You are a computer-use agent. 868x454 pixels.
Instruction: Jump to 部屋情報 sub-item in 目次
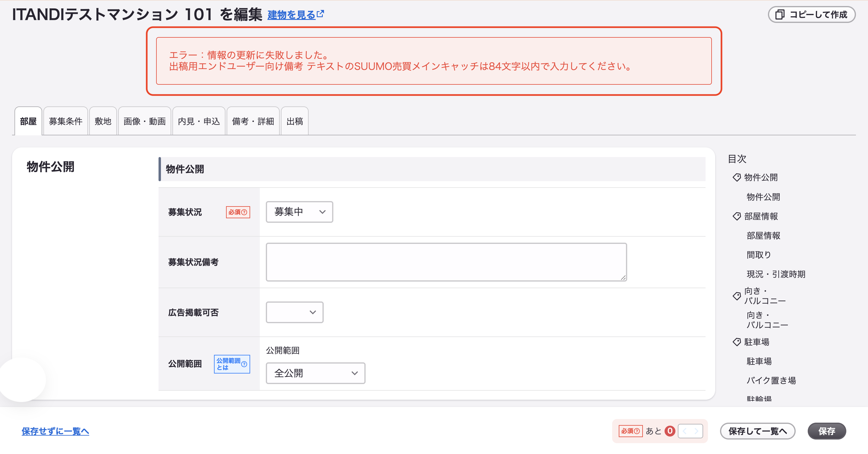pyautogui.click(x=763, y=236)
